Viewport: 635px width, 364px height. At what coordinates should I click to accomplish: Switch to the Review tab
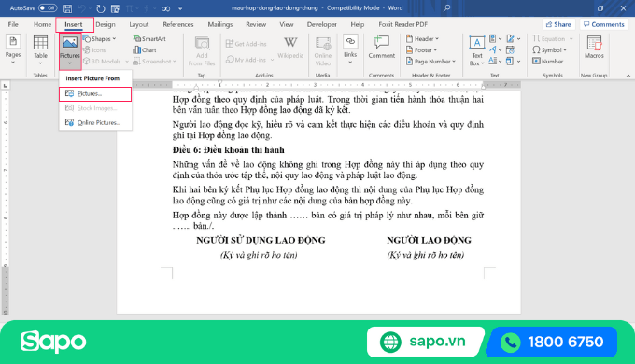(256, 24)
